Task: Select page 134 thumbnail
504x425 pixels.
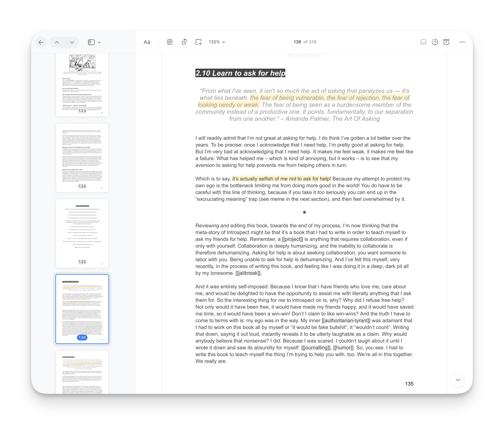Action: pos(82,158)
